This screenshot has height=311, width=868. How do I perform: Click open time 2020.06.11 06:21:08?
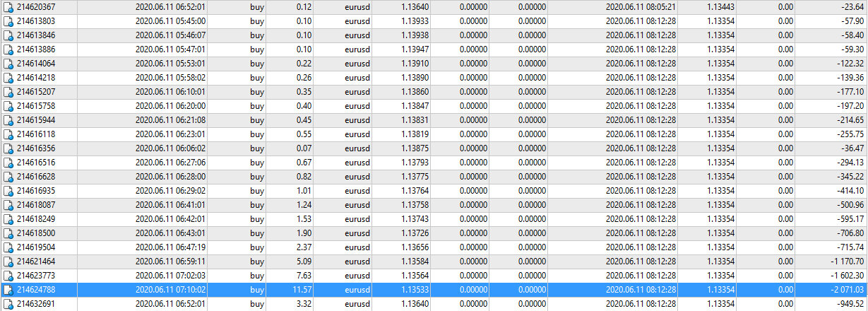[x=170, y=120]
